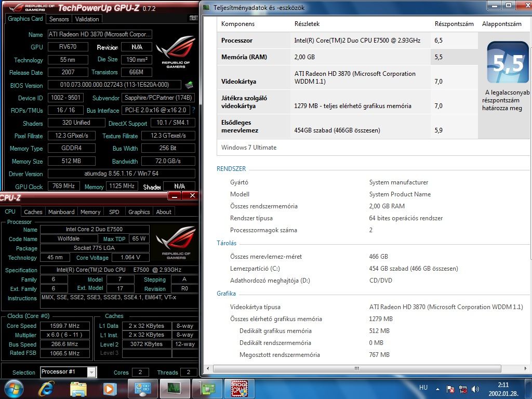532x399 pixels.
Task: Click the Windows 7 Ultimate text
Action: (x=249, y=148)
